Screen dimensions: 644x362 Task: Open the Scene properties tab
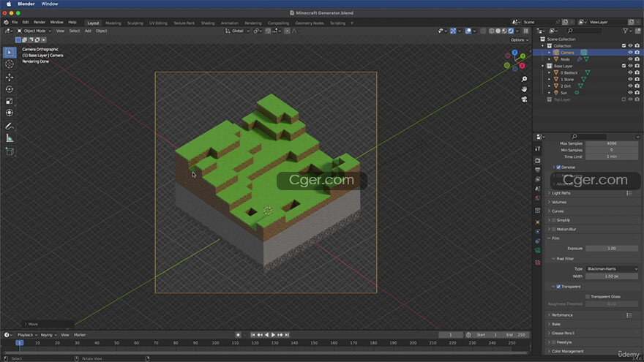538,189
